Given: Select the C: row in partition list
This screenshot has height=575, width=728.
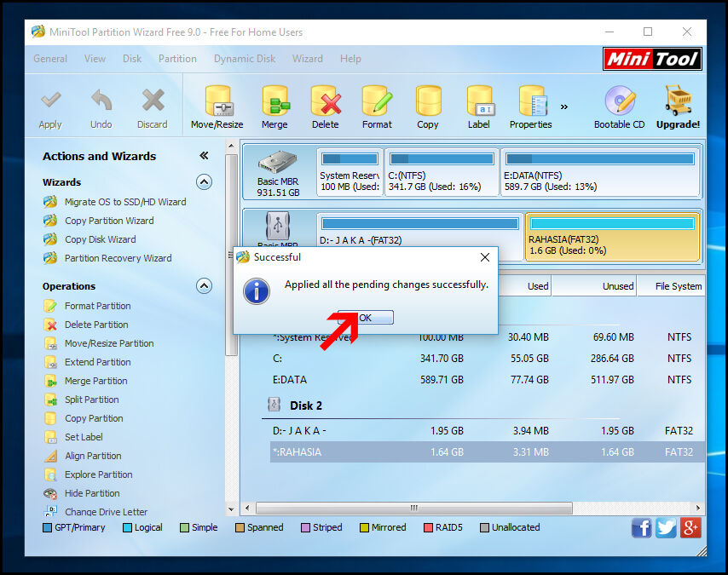Looking at the screenshot, I should [x=487, y=359].
